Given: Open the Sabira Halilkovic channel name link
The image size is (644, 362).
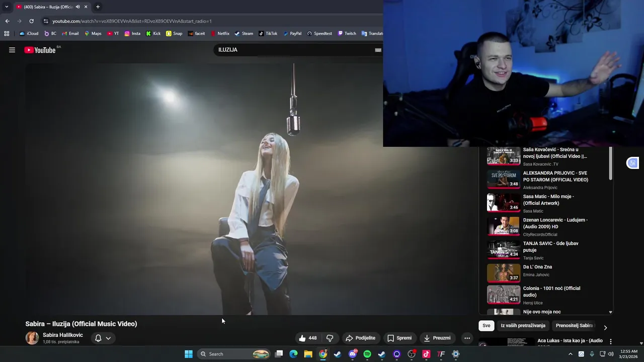Looking at the screenshot, I should point(63,335).
